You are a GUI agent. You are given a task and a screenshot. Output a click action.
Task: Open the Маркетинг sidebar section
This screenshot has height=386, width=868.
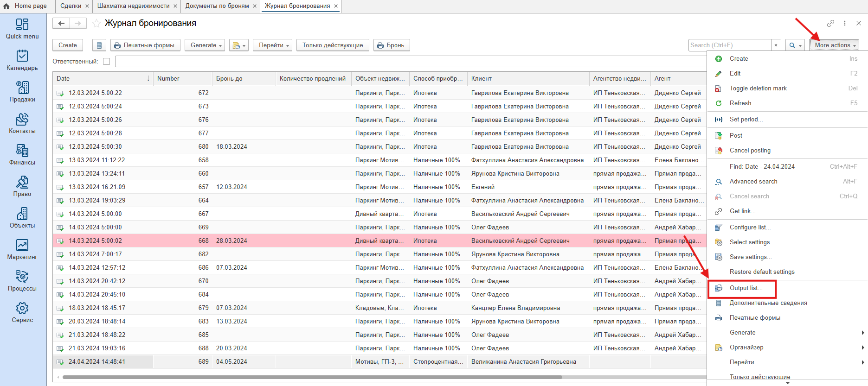click(x=22, y=249)
